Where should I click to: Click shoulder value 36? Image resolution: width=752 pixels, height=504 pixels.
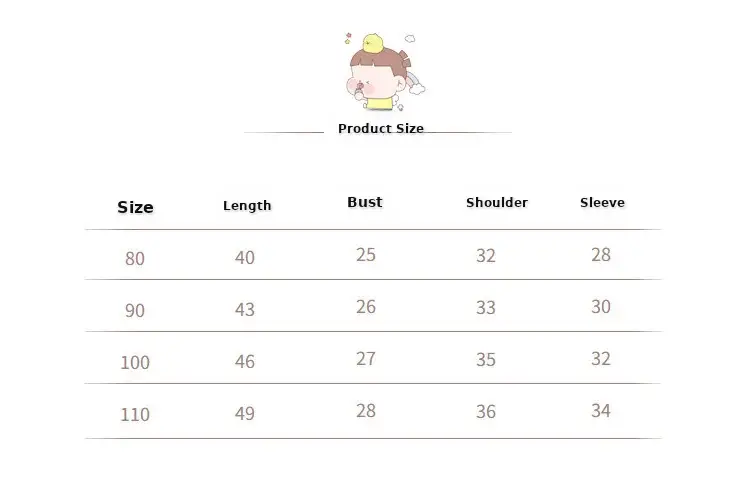pyautogui.click(x=485, y=411)
